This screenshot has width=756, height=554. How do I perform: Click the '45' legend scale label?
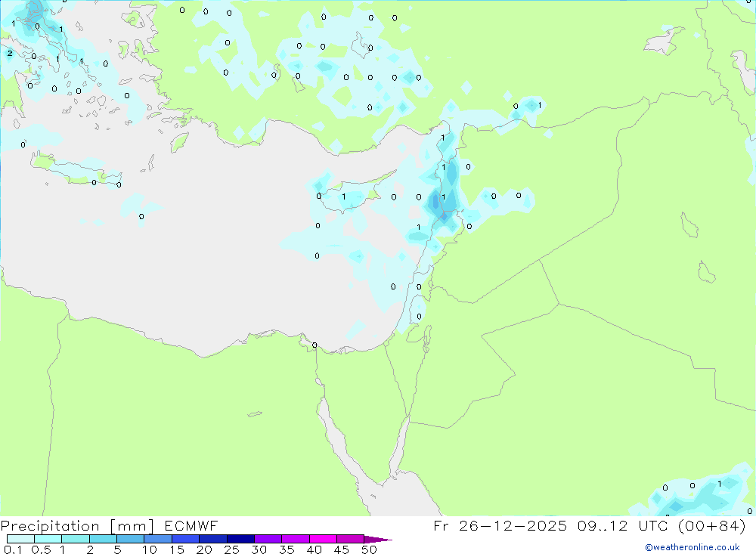pyautogui.click(x=342, y=549)
